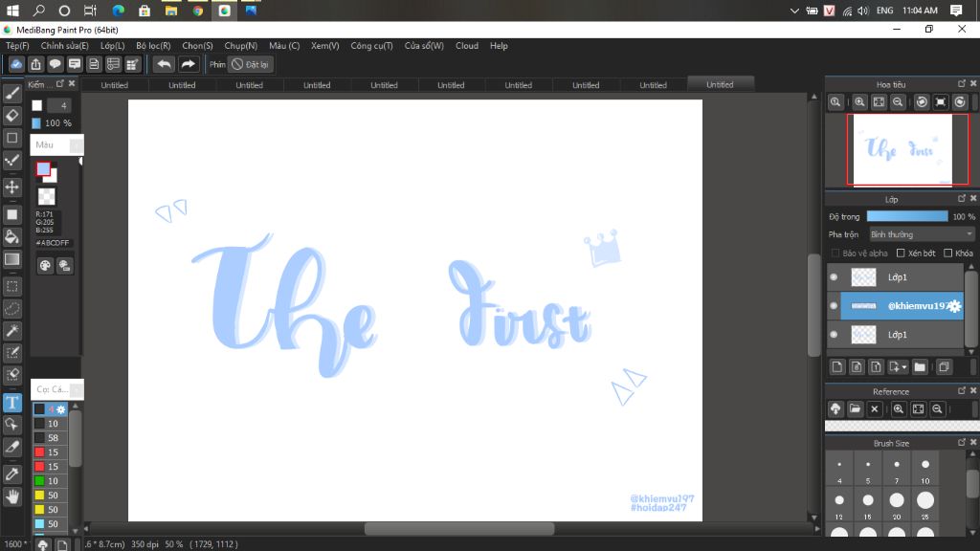Collapse the Cọ brush panel
The width and height of the screenshot is (980, 551).
pyautogui.click(x=76, y=389)
